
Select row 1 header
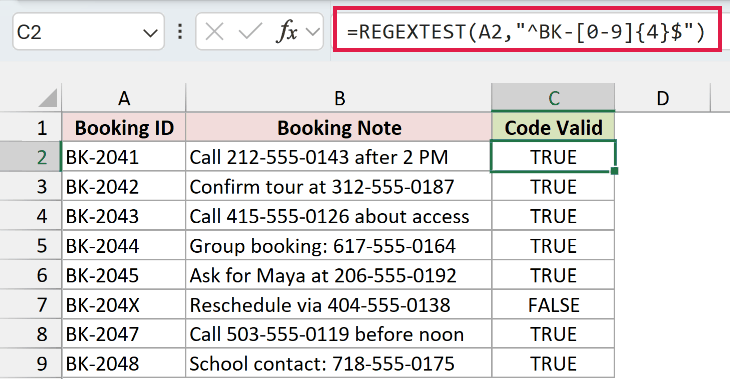pyautogui.click(x=31, y=127)
